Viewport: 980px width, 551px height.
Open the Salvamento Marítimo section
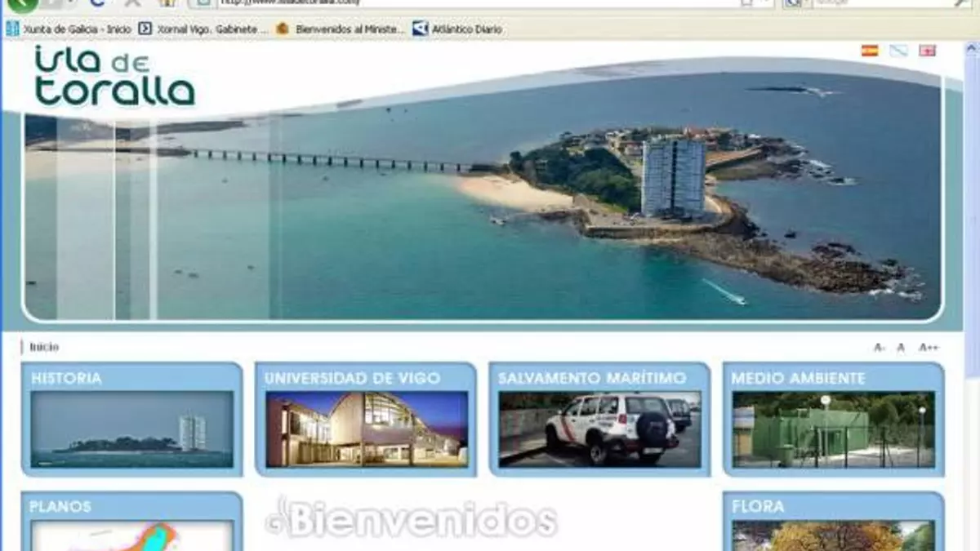(x=599, y=419)
